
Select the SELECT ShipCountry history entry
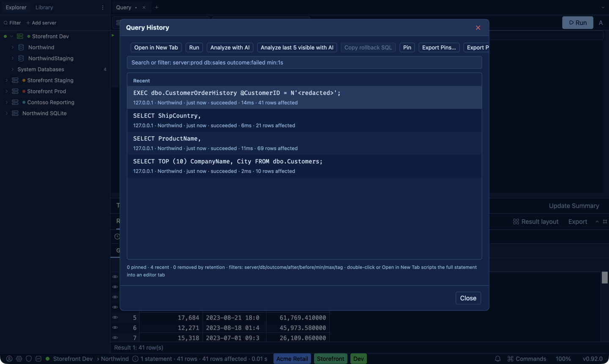[x=304, y=120]
